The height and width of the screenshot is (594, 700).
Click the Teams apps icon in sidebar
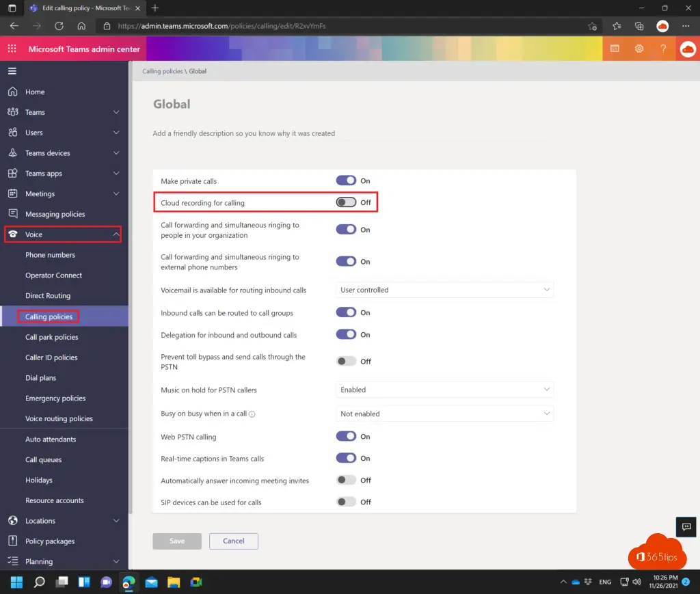(12, 173)
